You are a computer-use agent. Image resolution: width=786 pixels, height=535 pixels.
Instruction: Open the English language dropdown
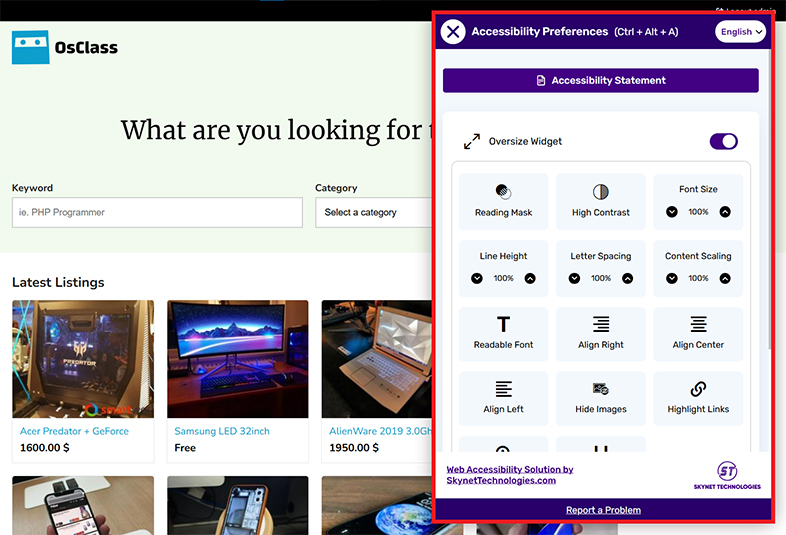coord(740,32)
